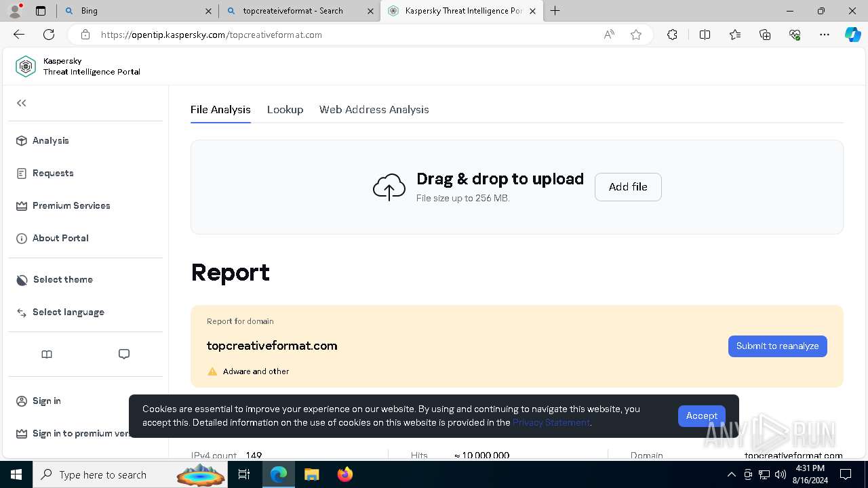868x488 pixels.
Task: Click taskbar search box
Action: click(131, 474)
